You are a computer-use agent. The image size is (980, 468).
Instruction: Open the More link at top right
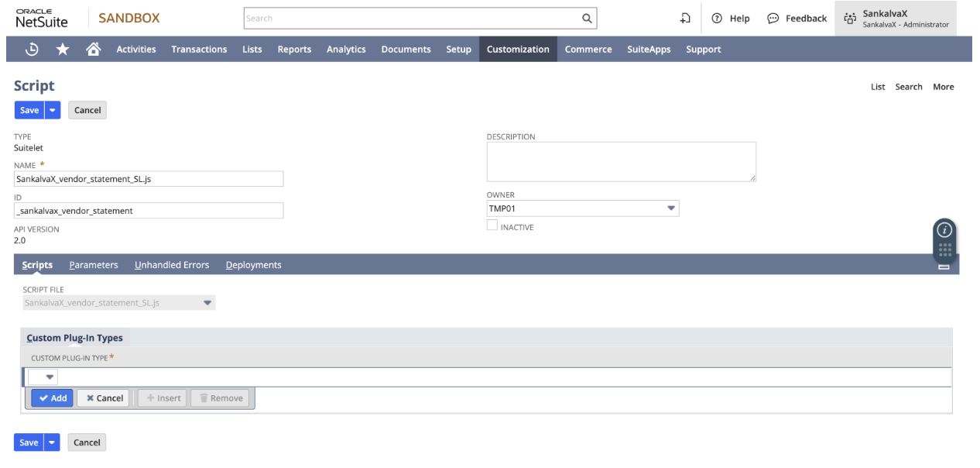(x=944, y=87)
